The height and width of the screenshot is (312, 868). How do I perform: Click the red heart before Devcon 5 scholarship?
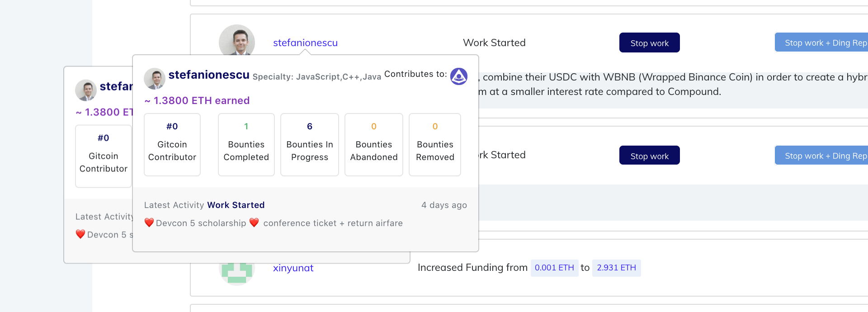(149, 222)
